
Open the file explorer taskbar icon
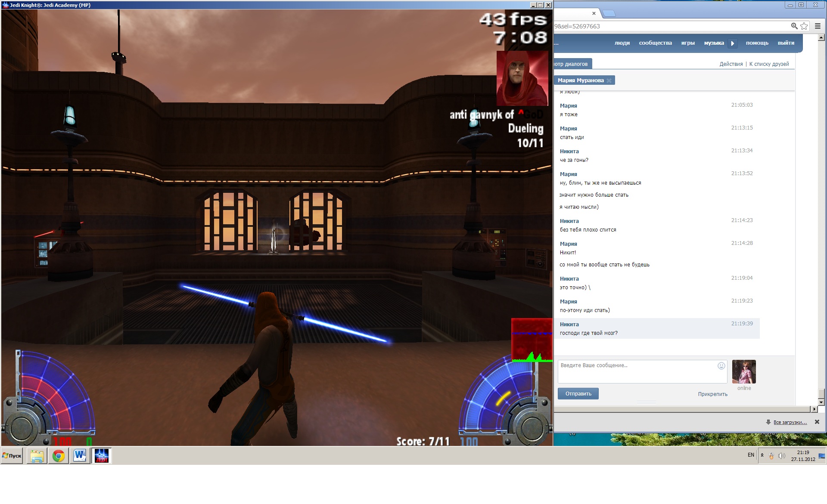(x=37, y=456)
